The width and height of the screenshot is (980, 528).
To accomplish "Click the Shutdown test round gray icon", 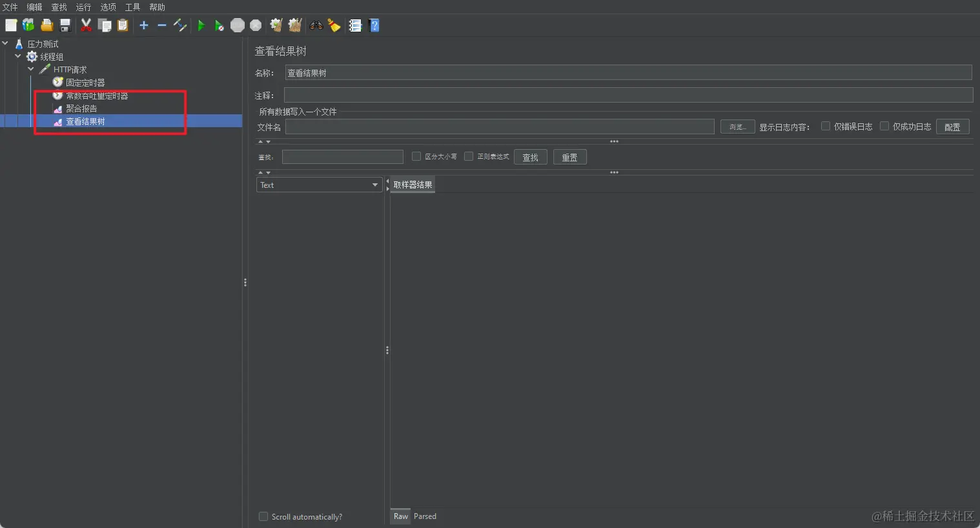I will click(x=256, y=25).
